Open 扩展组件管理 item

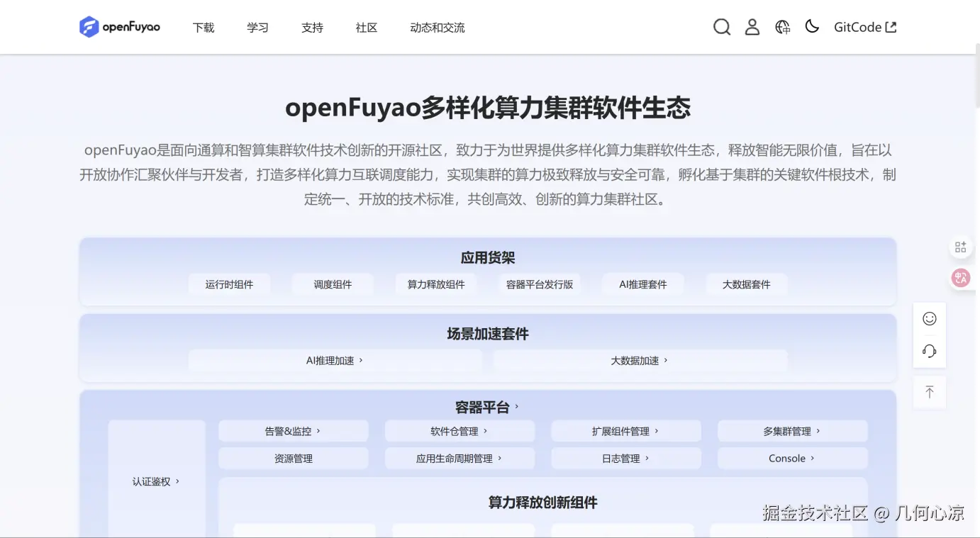pyautogui.click(x=626, y=431)
